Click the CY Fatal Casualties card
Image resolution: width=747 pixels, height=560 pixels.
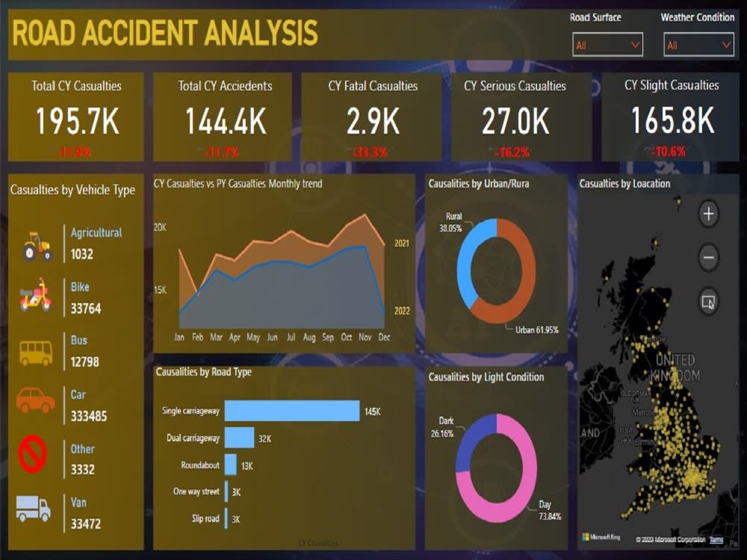tap(371, 116)
